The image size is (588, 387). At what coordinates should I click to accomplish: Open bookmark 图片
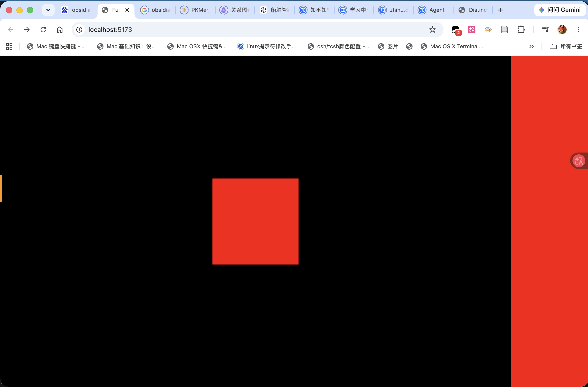click(x=388, y=46)
